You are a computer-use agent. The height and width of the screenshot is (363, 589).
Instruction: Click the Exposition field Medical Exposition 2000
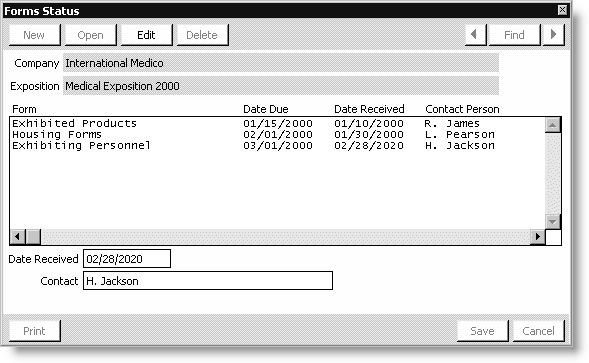click(281, 86)
